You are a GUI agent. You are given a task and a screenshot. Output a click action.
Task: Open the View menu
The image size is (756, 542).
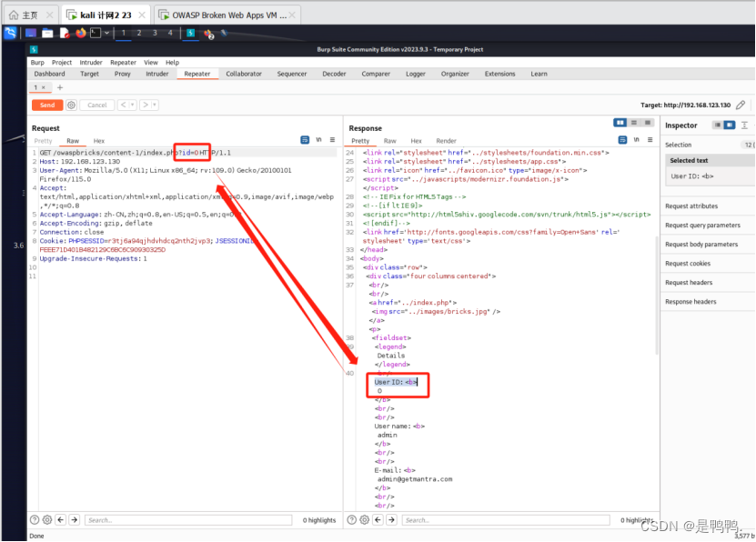point(150,63)
